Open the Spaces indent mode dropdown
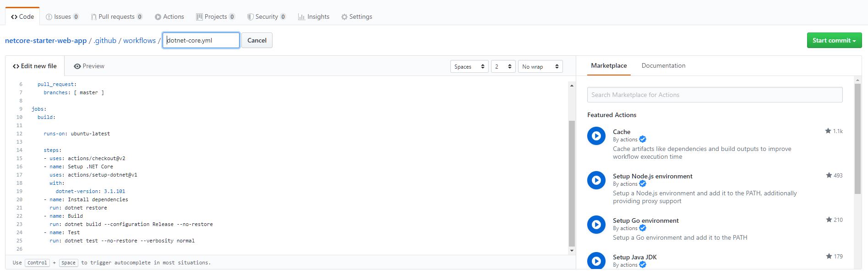868x274 pixels. point(469,67)
